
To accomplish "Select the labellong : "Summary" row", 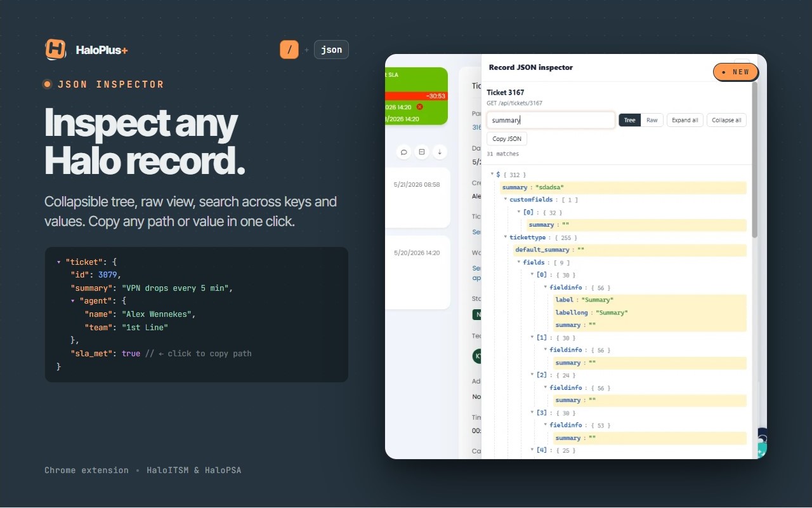I will coord(650,312).
